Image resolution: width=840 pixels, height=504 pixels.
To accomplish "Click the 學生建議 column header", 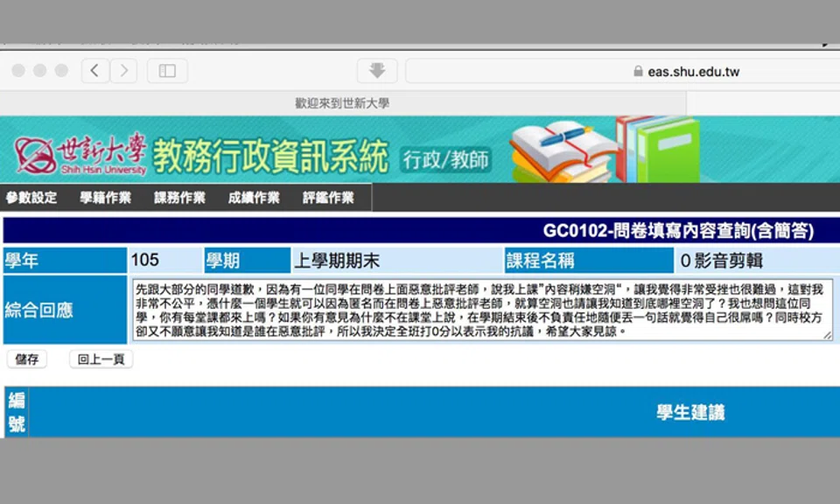I will coord(690,413).
